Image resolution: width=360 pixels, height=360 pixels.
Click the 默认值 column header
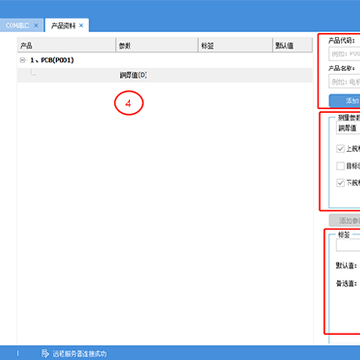(x=292, y=45)
